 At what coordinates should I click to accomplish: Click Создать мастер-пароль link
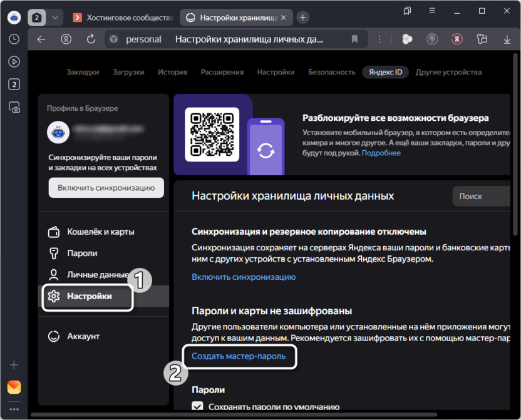[239, 356]
